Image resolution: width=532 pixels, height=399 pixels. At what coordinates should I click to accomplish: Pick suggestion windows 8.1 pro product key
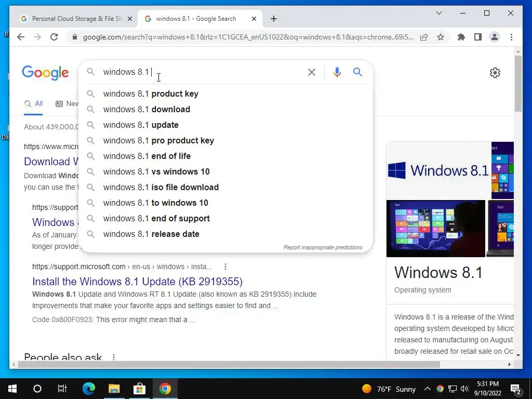pyautogui.click(x=225, y=140)
